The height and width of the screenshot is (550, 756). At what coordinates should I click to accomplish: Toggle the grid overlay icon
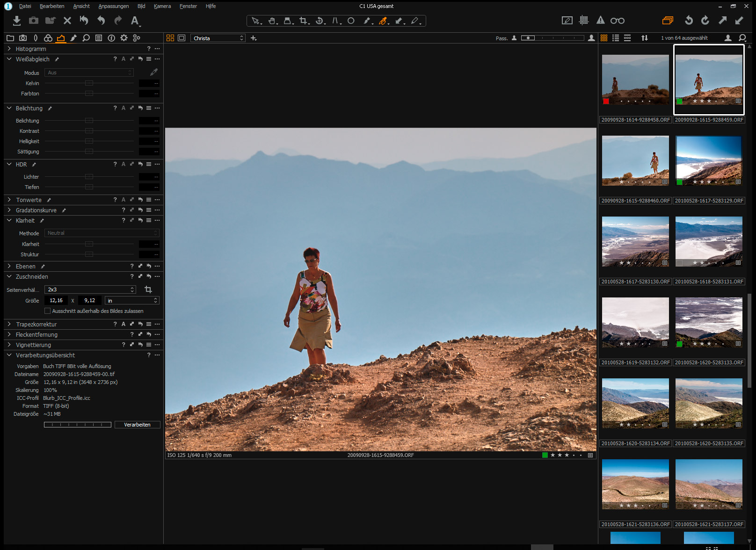click(584, 20)
